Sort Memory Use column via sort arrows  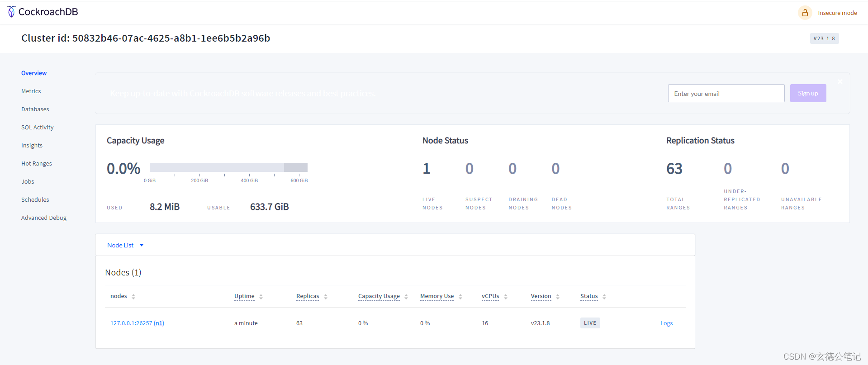(460, 297)
